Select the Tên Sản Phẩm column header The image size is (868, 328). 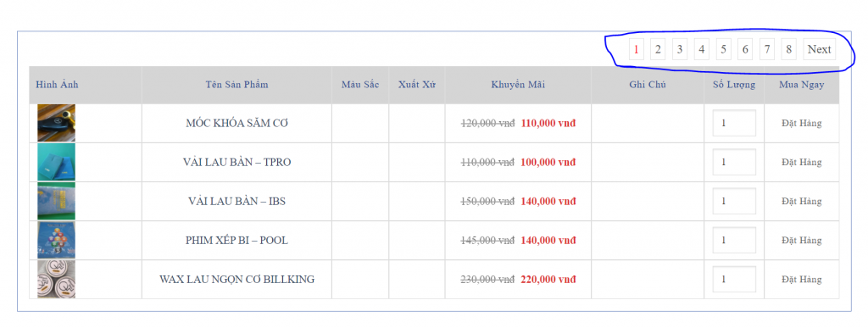(237, 85)
